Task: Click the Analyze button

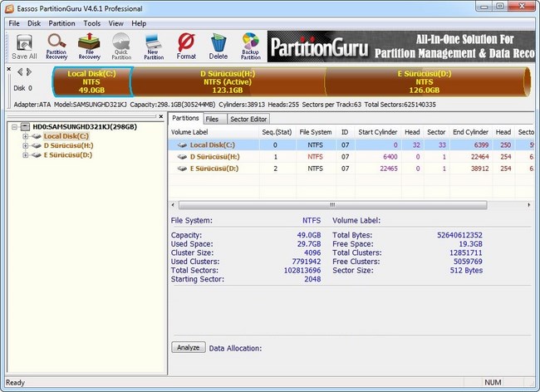Action: point(188,347)
